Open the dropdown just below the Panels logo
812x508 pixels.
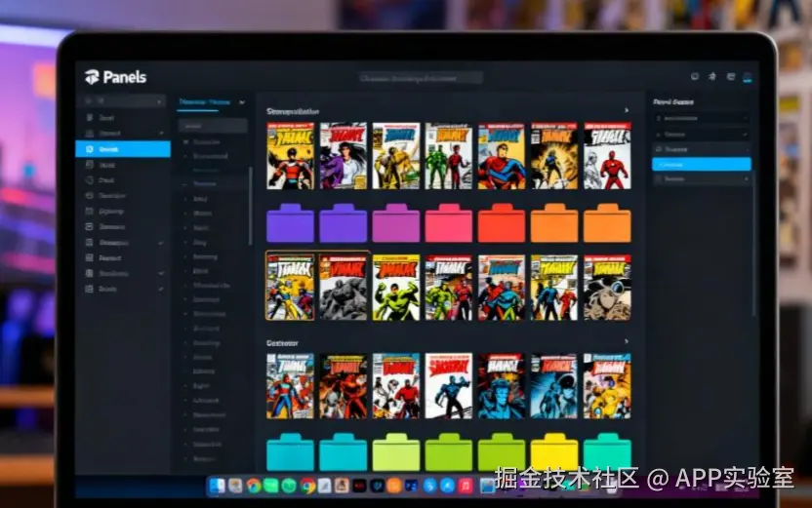pos(123,100)
